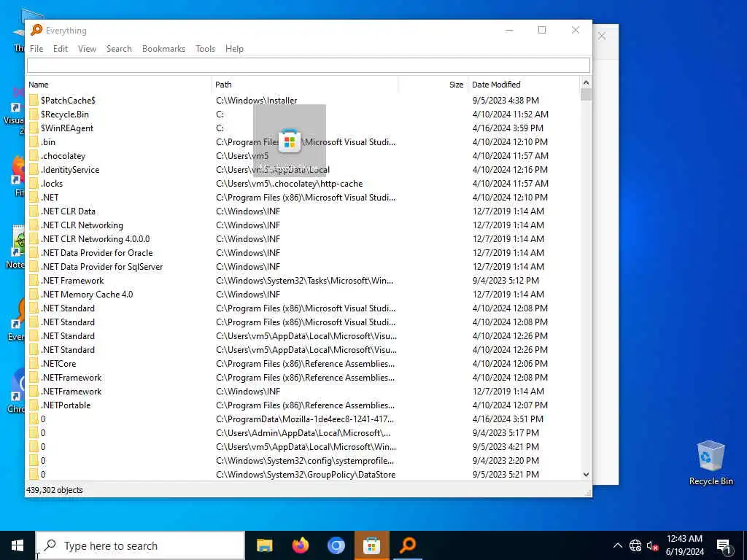The width and height of the screenshot is (747, 560).
Task: Click the Everything taskbar icon
Action: tap(408, 545)
